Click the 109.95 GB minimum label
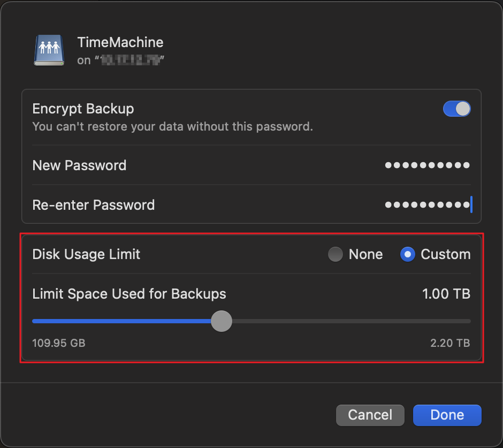Image resolution: width=503 pixels, height=448 pixels. (x=59, y=343)
